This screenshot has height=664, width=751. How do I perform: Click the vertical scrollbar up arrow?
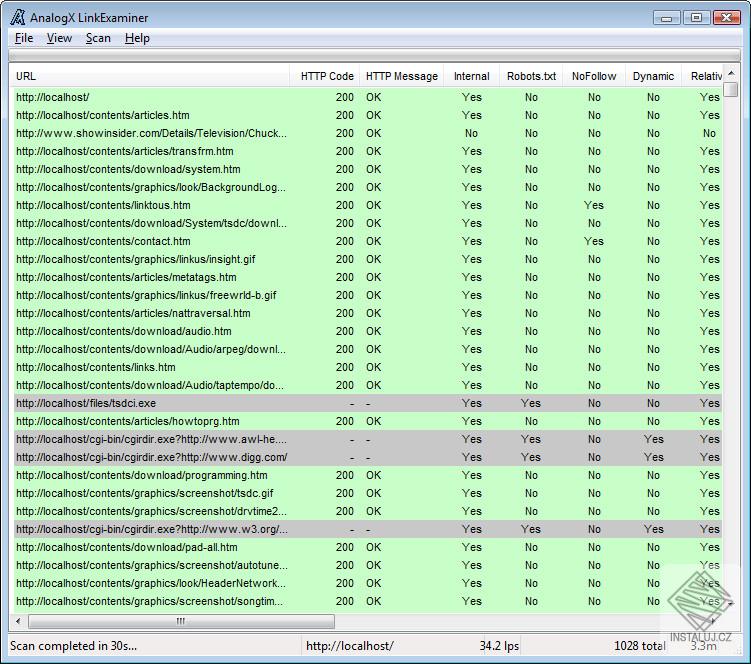coord(731,73)
